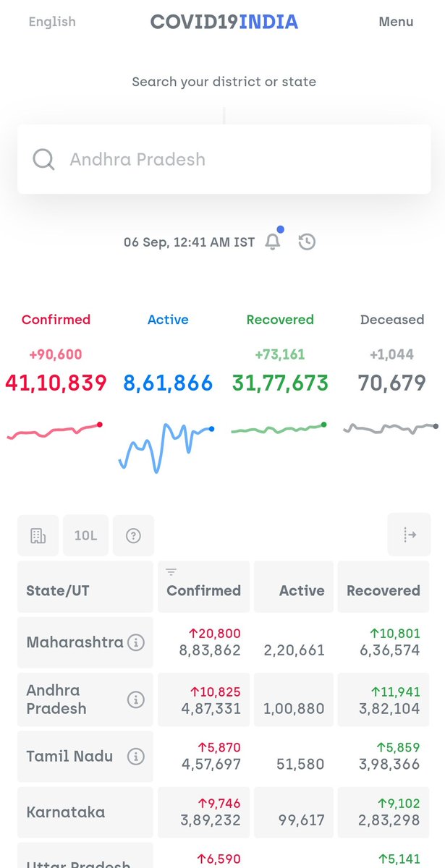Click Karnataka recovered 2,83,298
This screenshot has width=445, height=868.
389,820
